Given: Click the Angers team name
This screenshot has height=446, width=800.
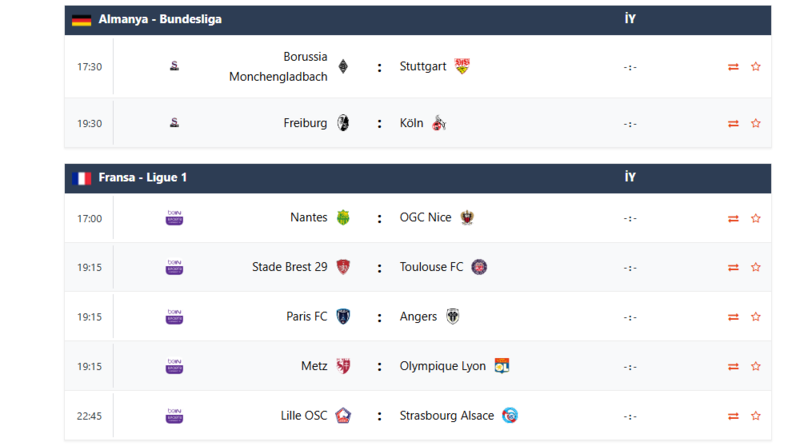Looking at the screenshot, I should (418, 317).
